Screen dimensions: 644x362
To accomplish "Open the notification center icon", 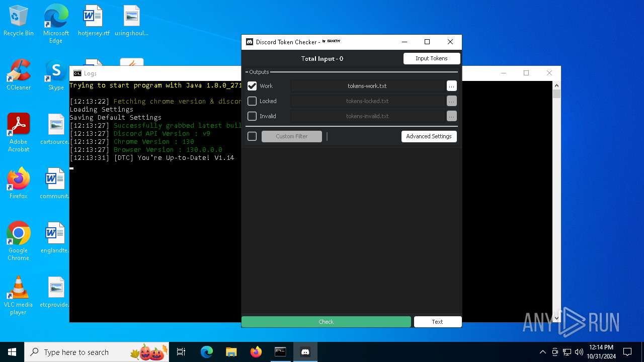I will click(627, 352).
